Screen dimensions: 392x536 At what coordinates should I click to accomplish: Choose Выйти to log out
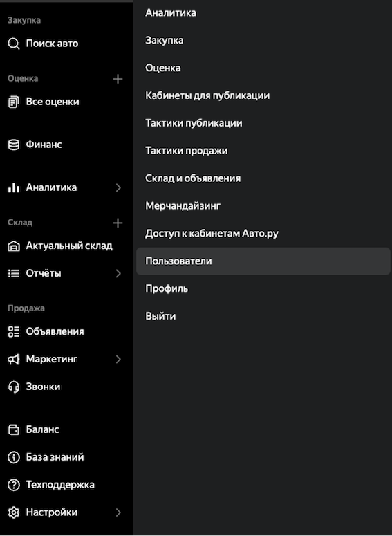[x=160, y=316]
